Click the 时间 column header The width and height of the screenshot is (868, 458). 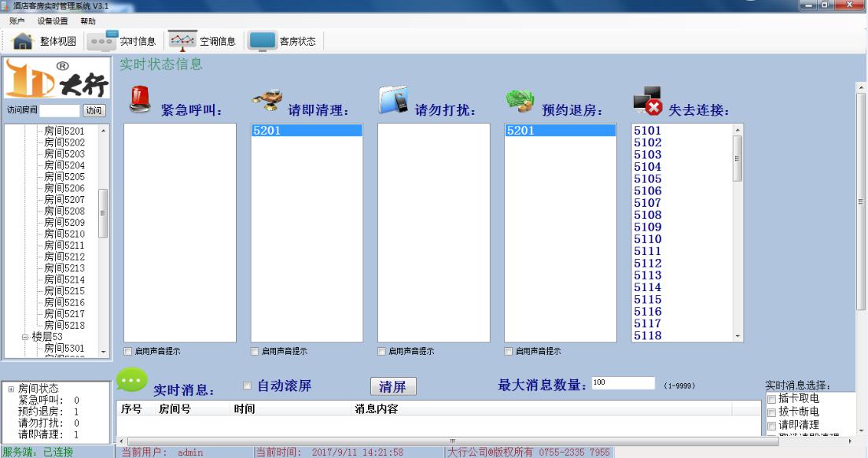(x=244, y=408)
